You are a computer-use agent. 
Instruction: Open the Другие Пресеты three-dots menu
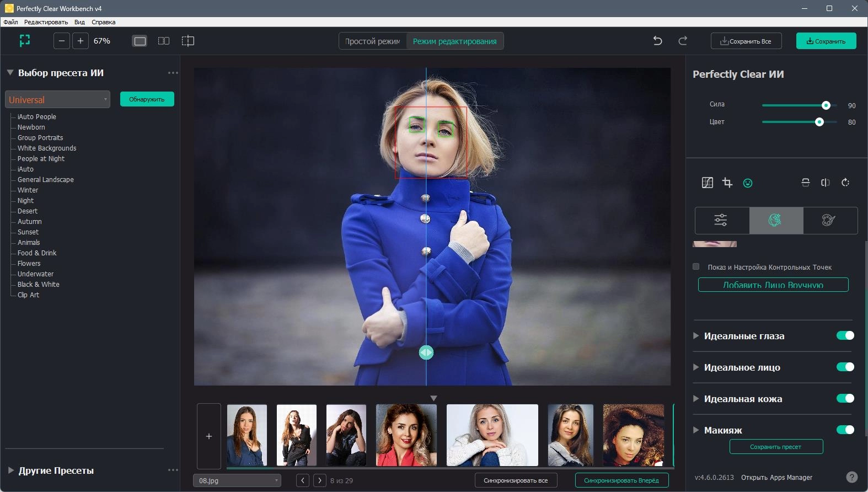point(173,470)
